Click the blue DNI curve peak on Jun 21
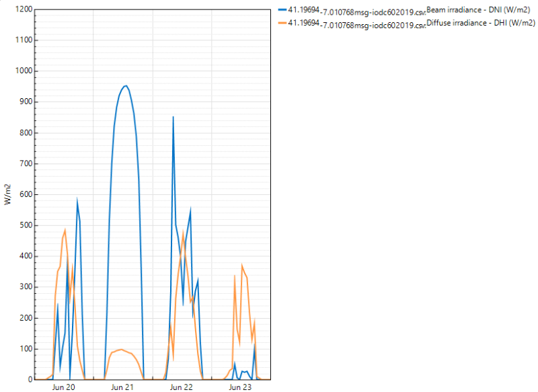Viewport: 538px width, 392px height. point(125,86)
